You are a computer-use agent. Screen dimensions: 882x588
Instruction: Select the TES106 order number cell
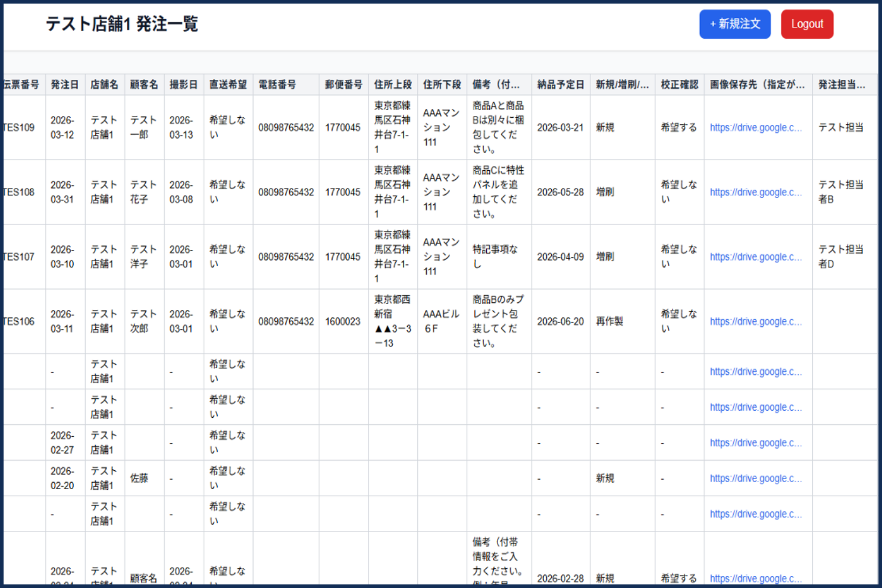pos(19,321)
